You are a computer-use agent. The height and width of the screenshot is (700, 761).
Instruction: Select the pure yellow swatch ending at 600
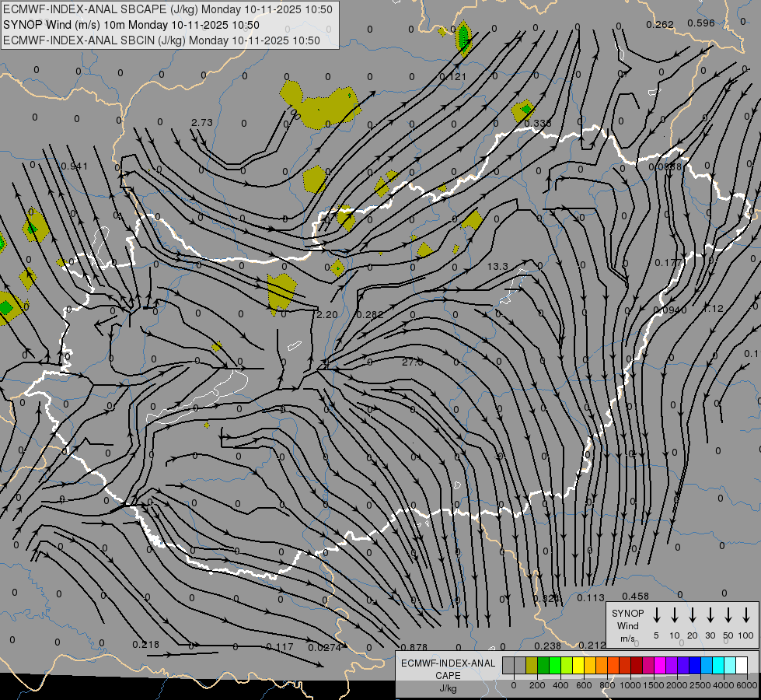click(x=578, y=666)
